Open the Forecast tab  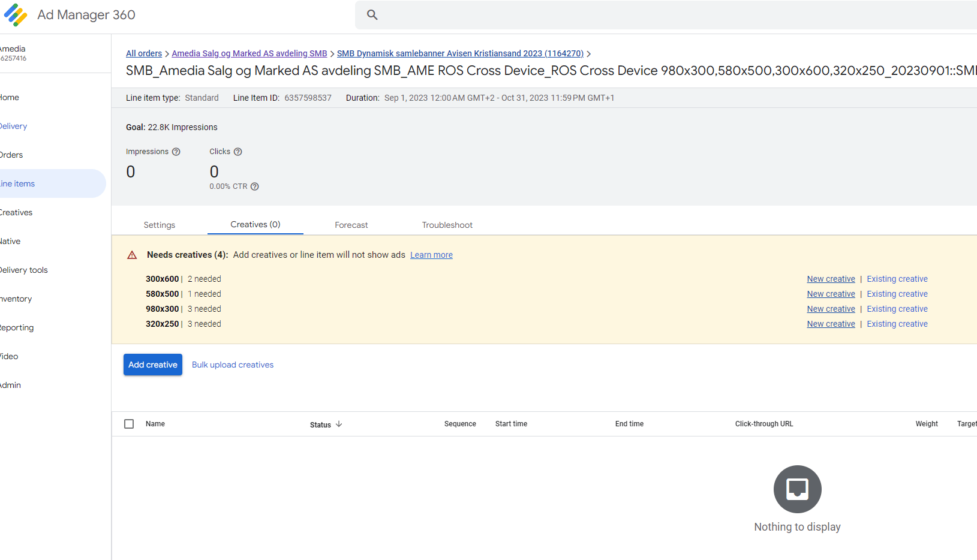pyautogui.click(x=351, y=225)
